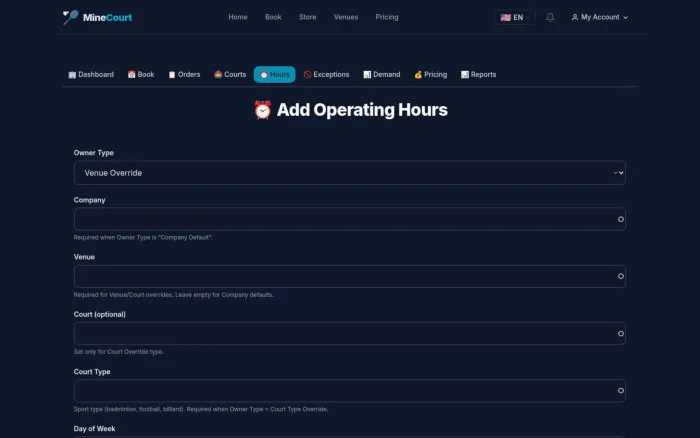Click the Book calendar icon
This screenshot has width=700, height=438.
point(131,75)
